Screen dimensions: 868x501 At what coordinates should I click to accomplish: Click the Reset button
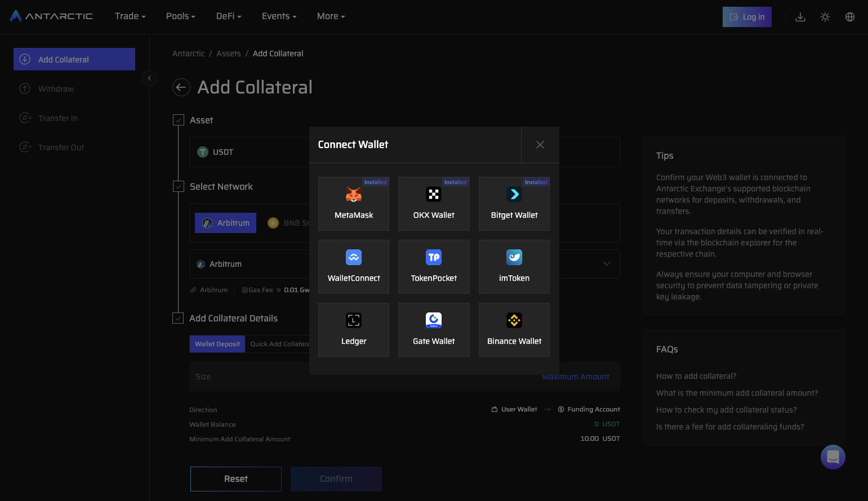click(x=236, y=479)
